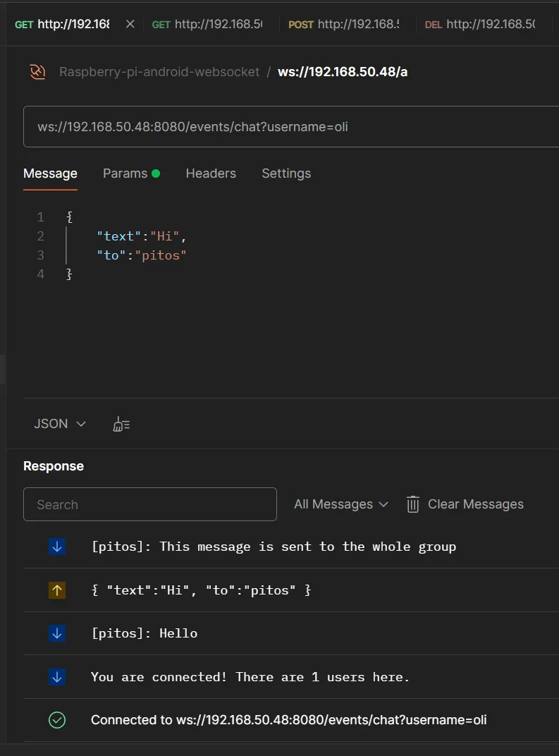Click the WebSocket request icon beside the collection name
This screenshot has width=559, height=756.
pyautogui.click(x=37, y=72)
